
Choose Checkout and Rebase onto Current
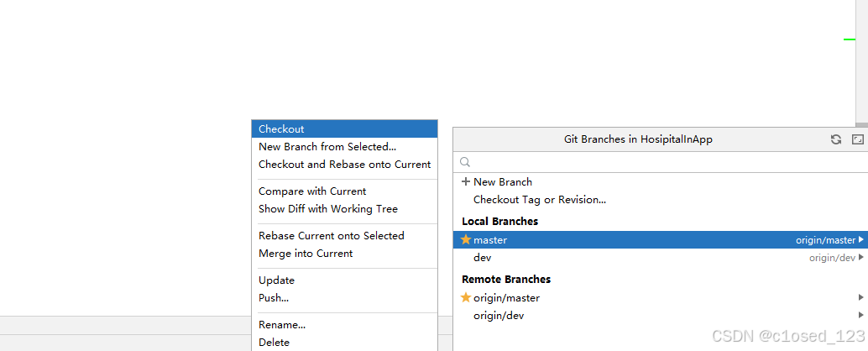(x=344, y=165)
